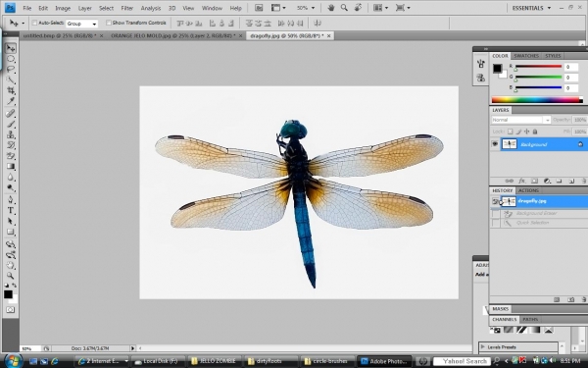Viewport: 588px width, 368px height.
Task: Select the Healing Brush bandage tool
Action: pos(11,113)
